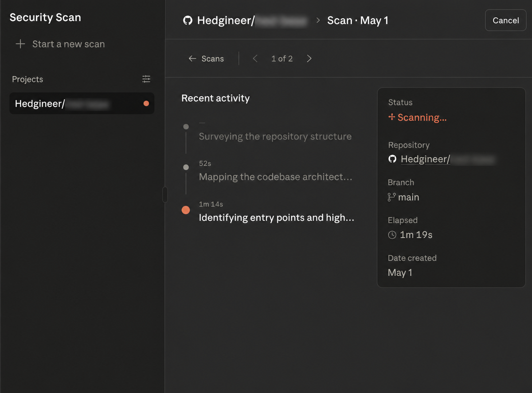Click the Security Scan title
Image resolution: width=532 pixels, height=393 pixels.
(x=45, y=17)
